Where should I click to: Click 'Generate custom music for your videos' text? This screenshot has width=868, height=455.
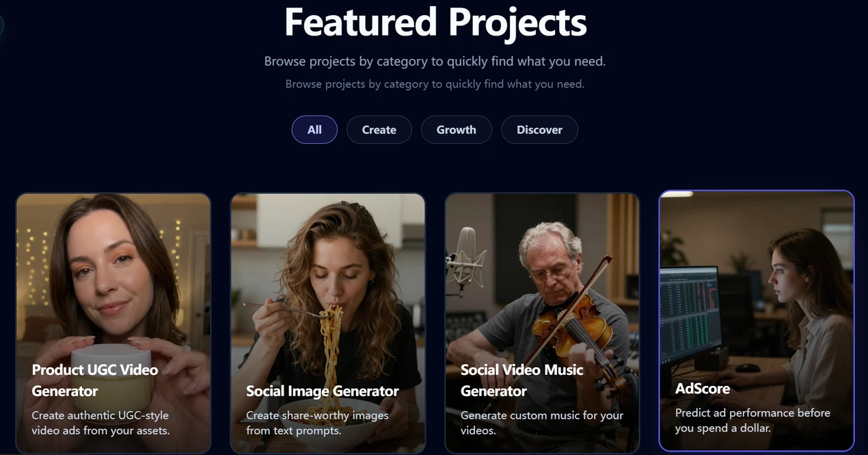[542, 423]
